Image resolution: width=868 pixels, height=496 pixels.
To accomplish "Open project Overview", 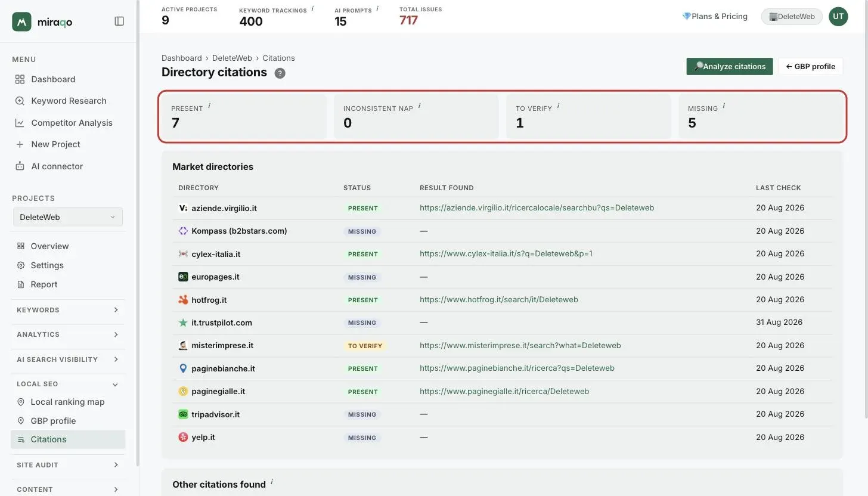I will point(43,246).
